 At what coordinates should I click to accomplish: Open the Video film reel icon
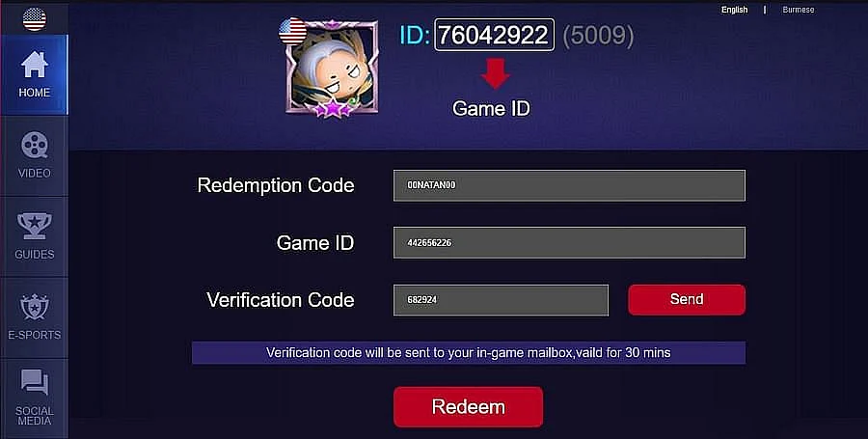pos(35,146)
